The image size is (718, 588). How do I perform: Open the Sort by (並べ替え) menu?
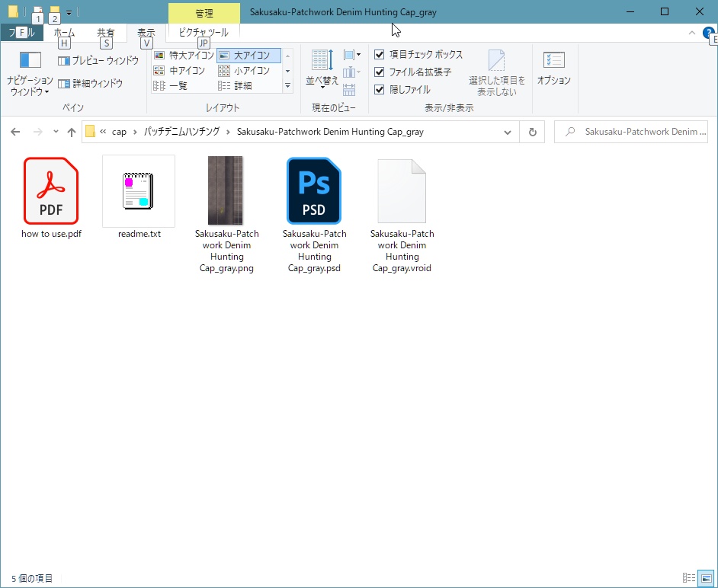pyautogui.click(x=322, y=69)
